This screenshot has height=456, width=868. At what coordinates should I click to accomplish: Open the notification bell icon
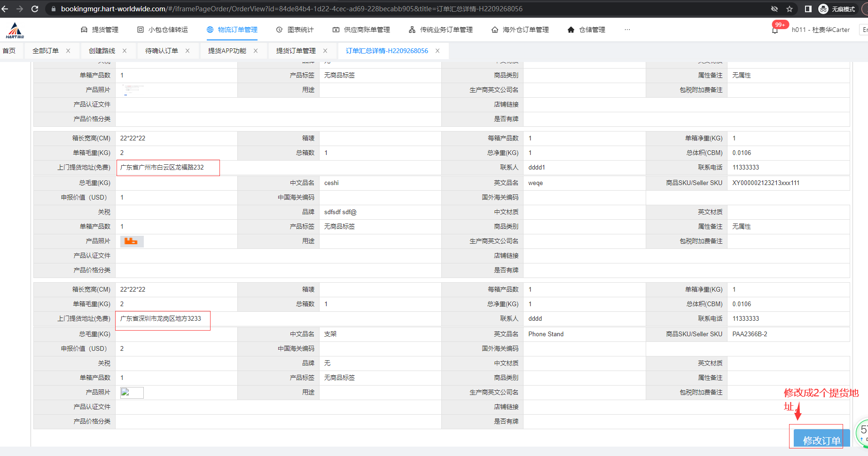(x=775, y=30)
